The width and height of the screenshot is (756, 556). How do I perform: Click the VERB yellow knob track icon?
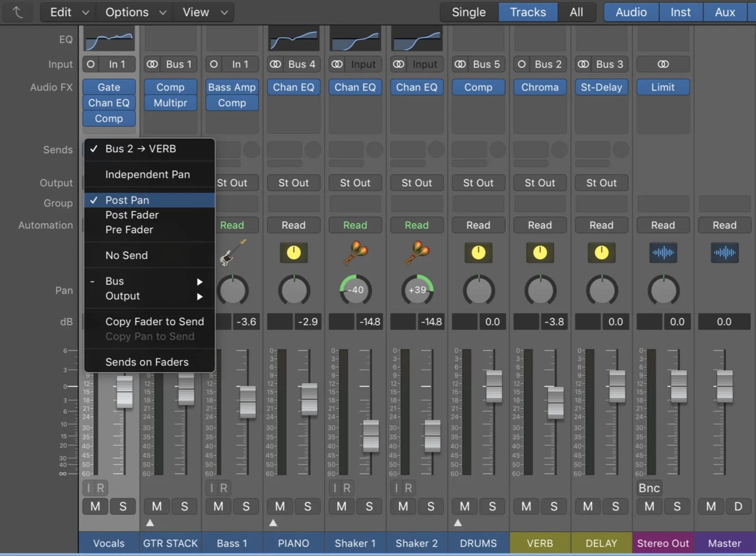pyautogui.click(x=539, y=253)
